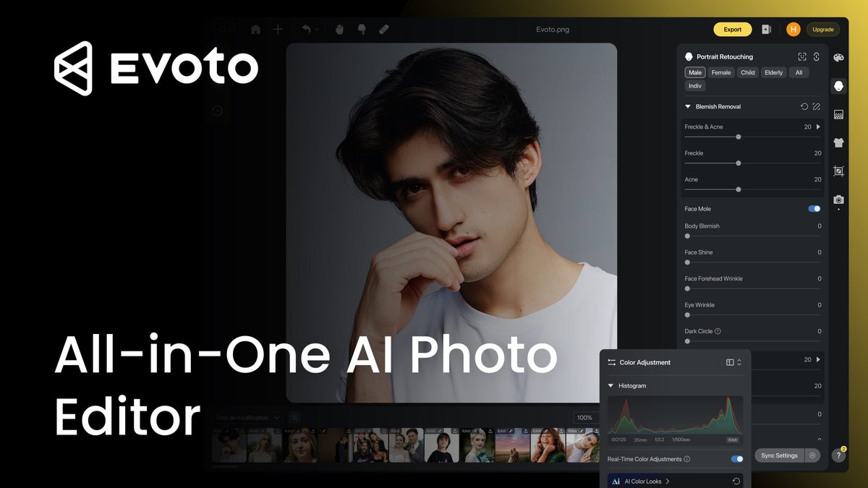
Task: Open the Date de modification dropdown
Action: (x=246, y=417)
